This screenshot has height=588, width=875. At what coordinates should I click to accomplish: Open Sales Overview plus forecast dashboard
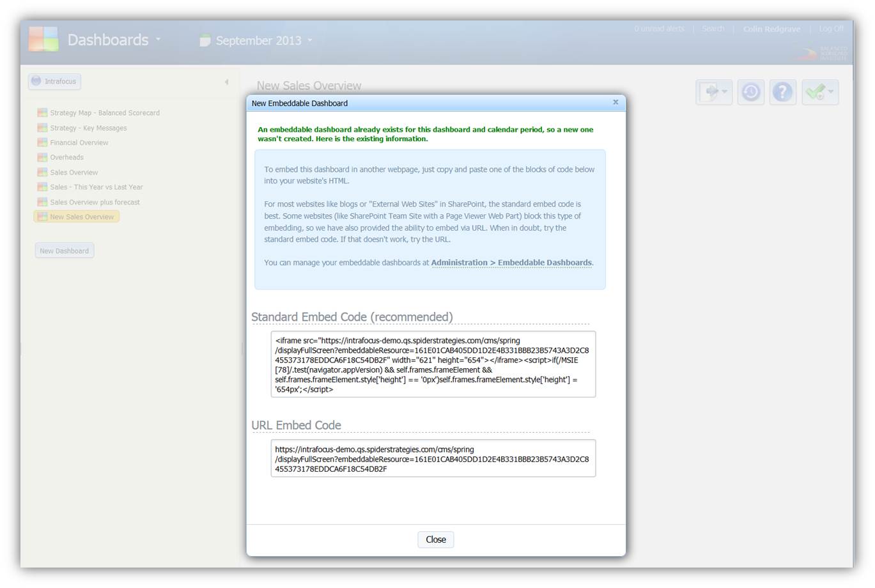click(95, 202)
